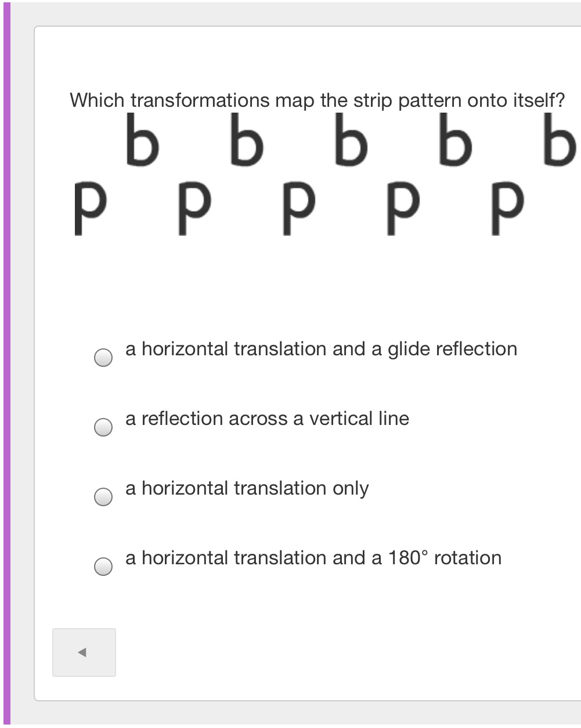581x728 pixels.
Task: Select the glide reflection answer radio button
Action: (103, 358)
